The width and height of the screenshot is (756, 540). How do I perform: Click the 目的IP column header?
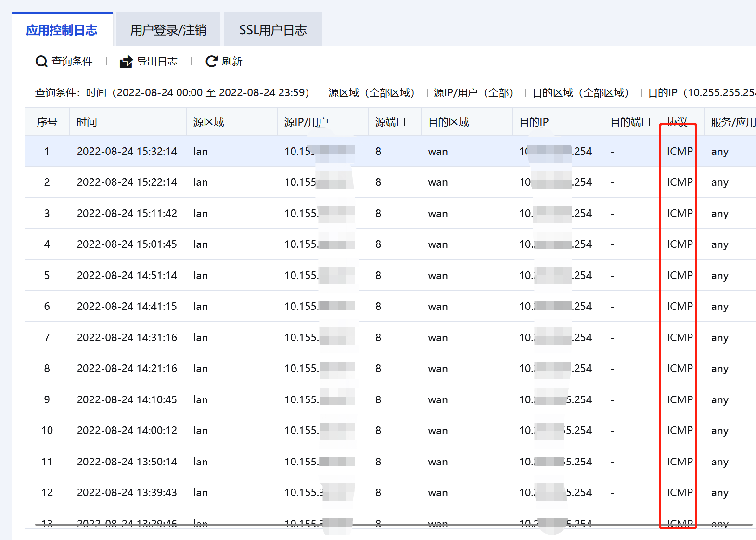(x=534, y=122)
